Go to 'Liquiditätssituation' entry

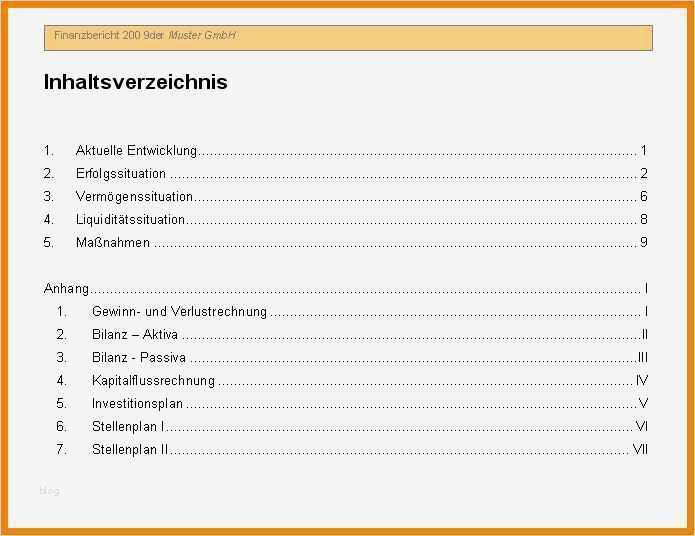coord(130,219)
